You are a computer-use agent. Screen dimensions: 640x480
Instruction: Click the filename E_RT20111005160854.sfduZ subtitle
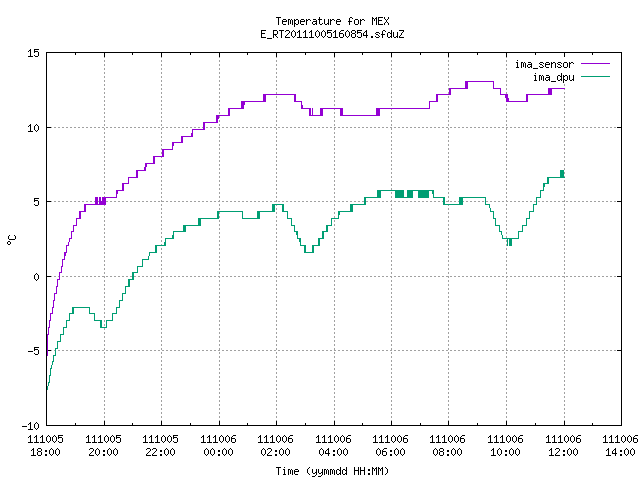(332, 34)
